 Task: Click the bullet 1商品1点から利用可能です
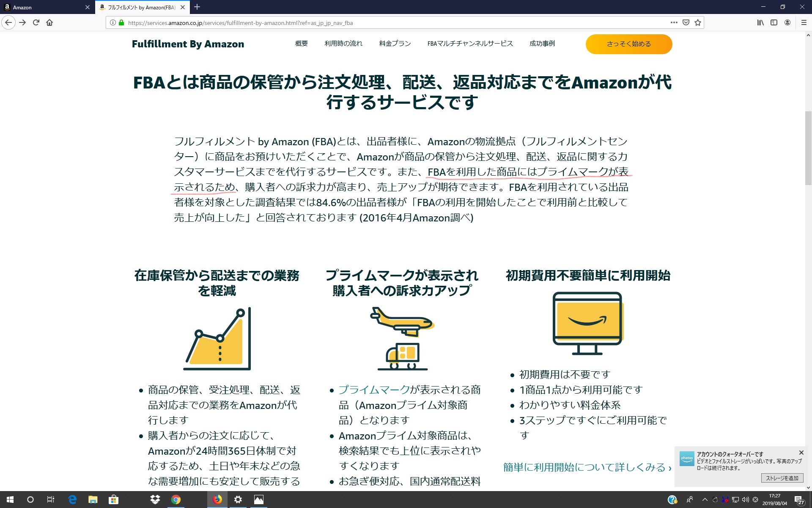[581, 390]
